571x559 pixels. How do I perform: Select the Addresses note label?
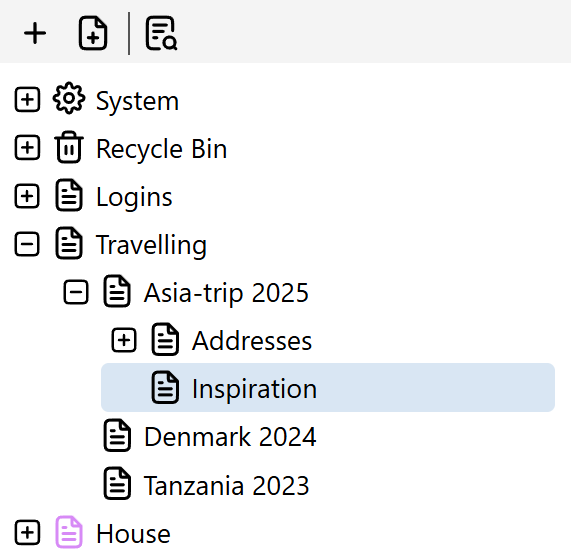coord(252,340)
